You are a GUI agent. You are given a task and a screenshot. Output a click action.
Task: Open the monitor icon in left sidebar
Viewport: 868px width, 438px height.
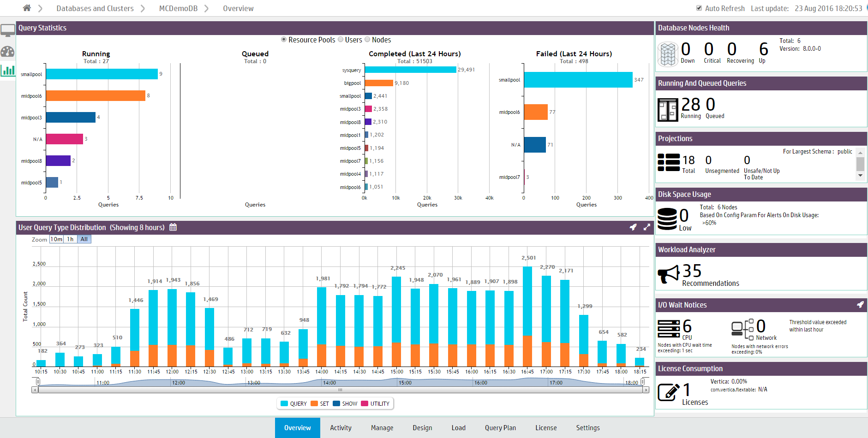8,31
